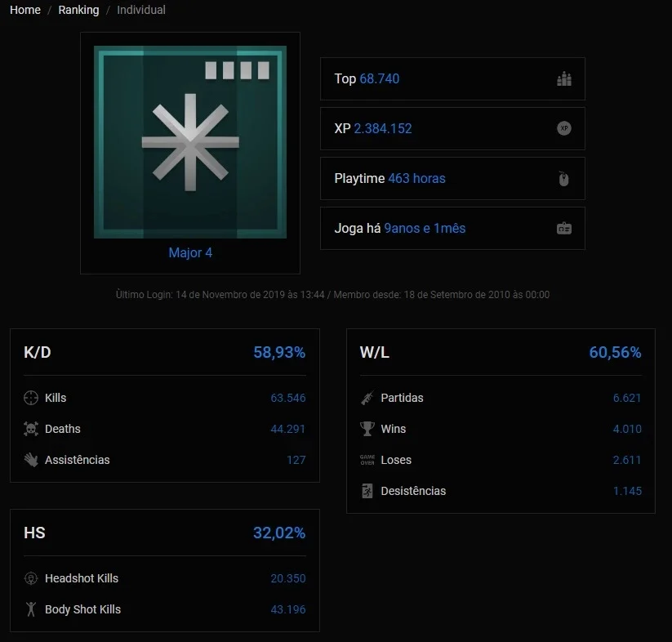The height and width of the screenshot is (642, 672).
Task: Click the Partidas value 6.621
Action: click(627, 398)
